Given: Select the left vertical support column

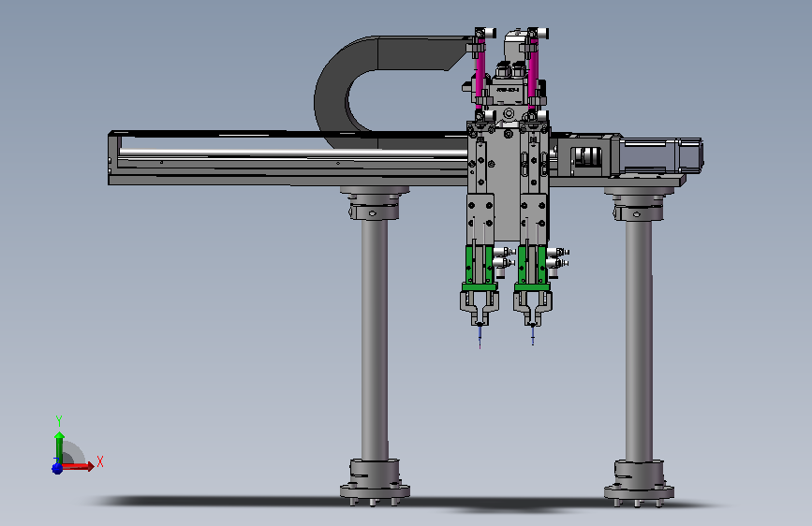Looking at the screenshot, I should tap(375, 339).
